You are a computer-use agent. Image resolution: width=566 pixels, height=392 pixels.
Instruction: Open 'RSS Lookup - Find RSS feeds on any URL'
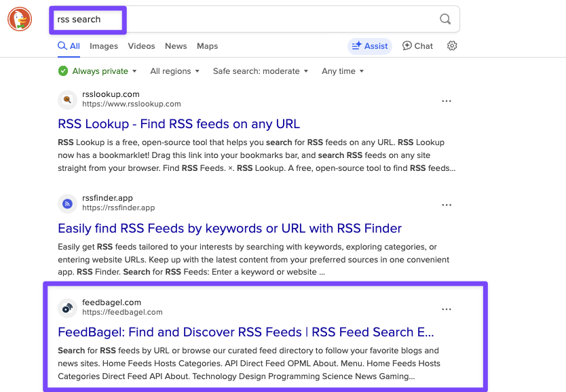[x=178, y=124]
